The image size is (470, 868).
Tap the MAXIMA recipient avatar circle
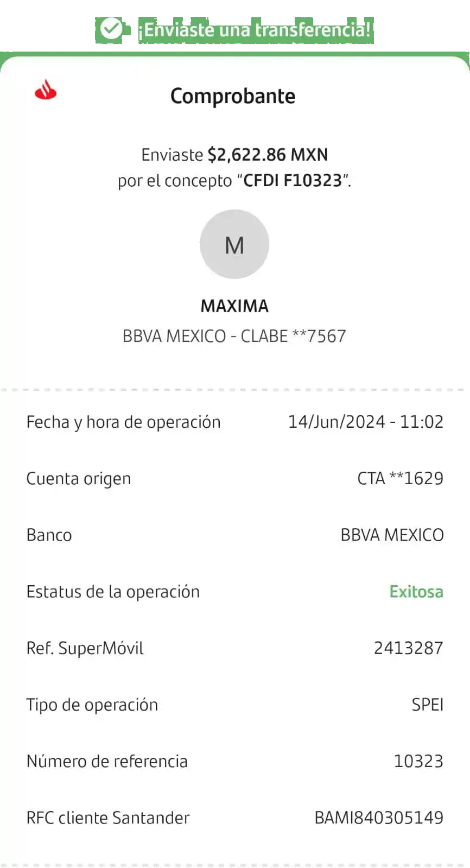click(x=234, y=244)
